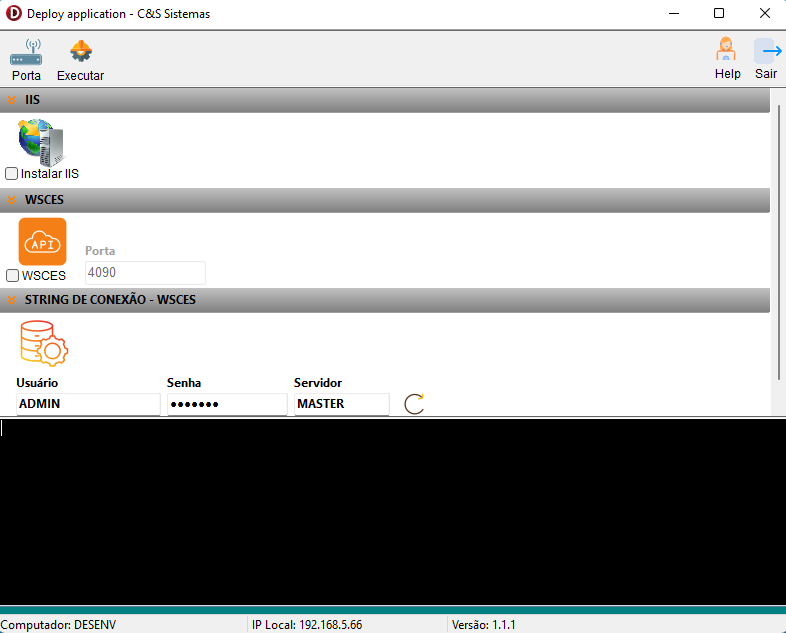Click the WSCES section header title

44,199
